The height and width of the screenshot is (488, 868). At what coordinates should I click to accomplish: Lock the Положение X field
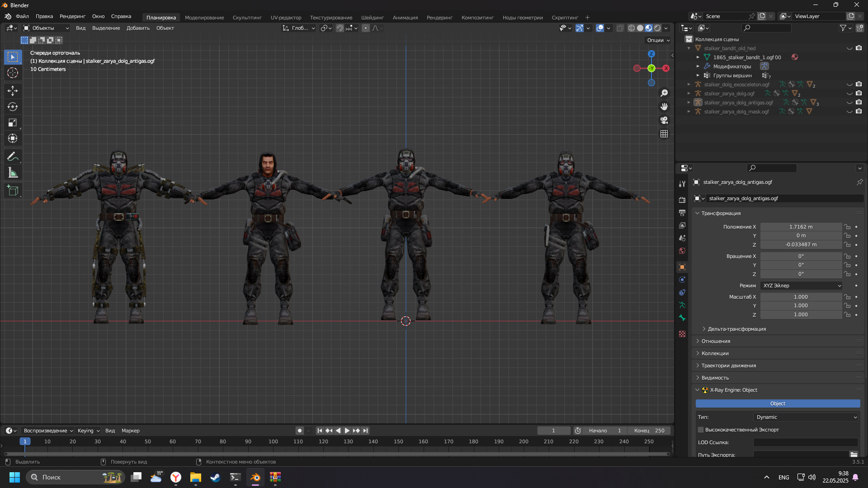848,227
